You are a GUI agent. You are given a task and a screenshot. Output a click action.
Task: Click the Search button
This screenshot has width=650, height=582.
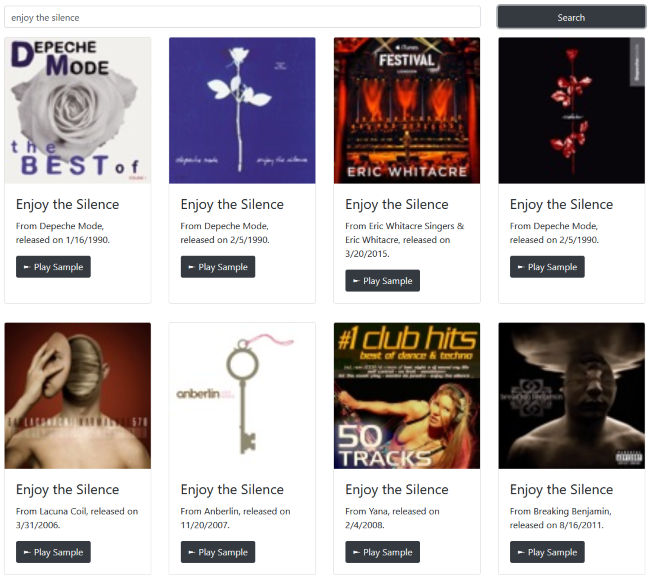tap(571, 17)
